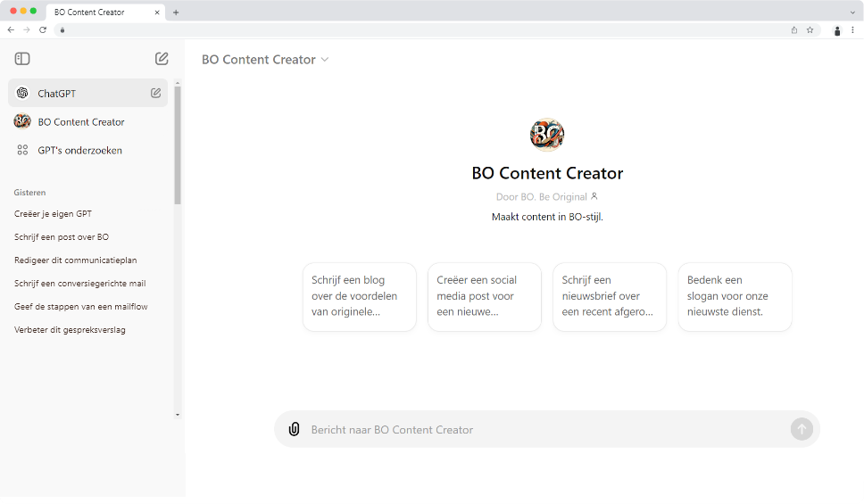Select the BO Content Creator browser tab
The height and width of the screenshot is (504, 864).
104,12
